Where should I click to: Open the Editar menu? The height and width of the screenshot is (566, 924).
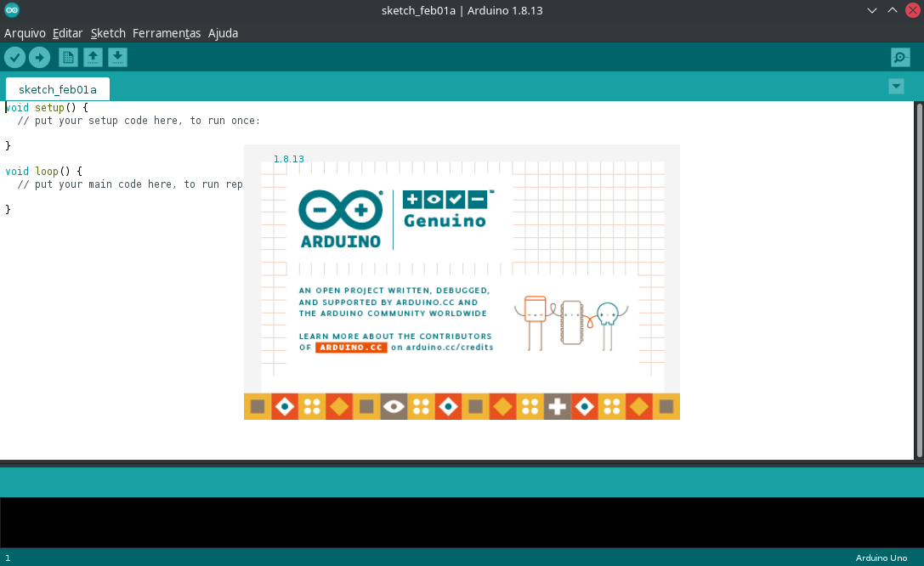coord(67,32)
